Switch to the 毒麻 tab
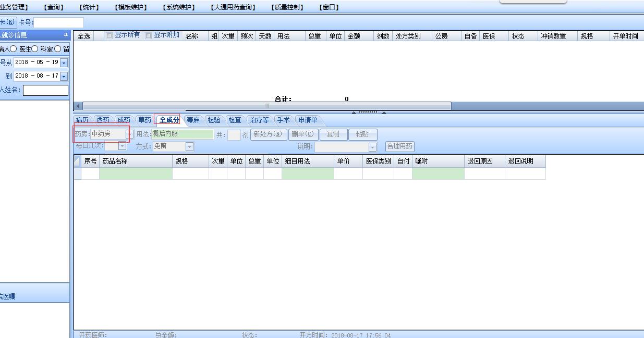This screenshot has width=644, height=338. [x=193, y=120]
